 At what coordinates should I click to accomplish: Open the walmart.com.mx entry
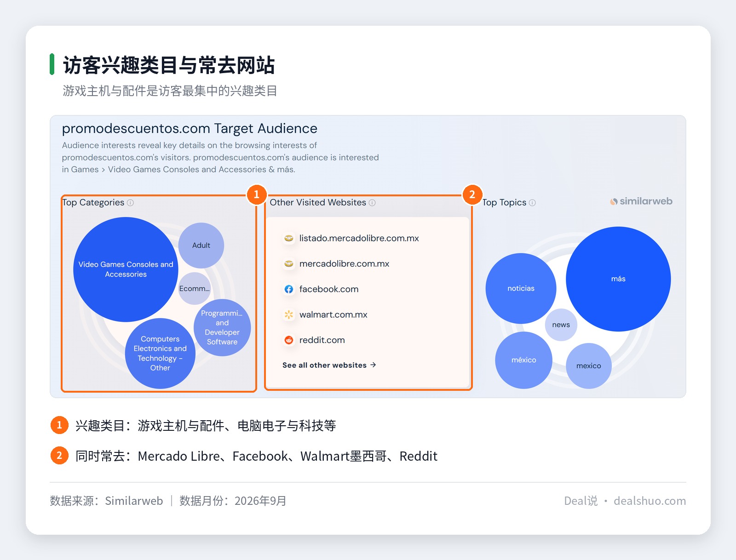click(333, 315)
